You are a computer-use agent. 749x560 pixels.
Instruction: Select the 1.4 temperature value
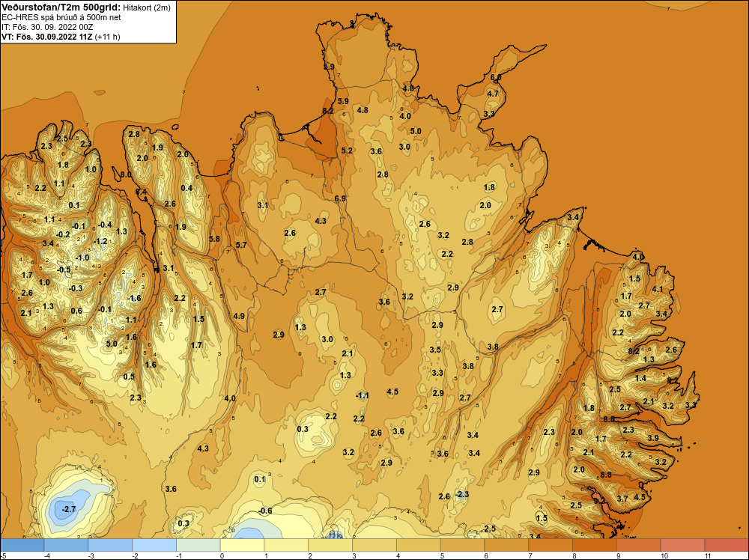[640, 378]
